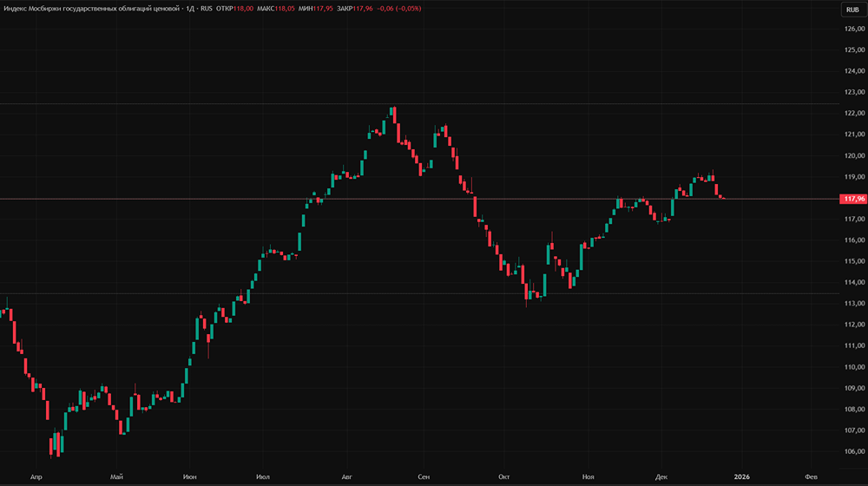Viewport: 868px width, 486px height.
Task: Click the 114,00 price axis label
Action: (855, 282)
